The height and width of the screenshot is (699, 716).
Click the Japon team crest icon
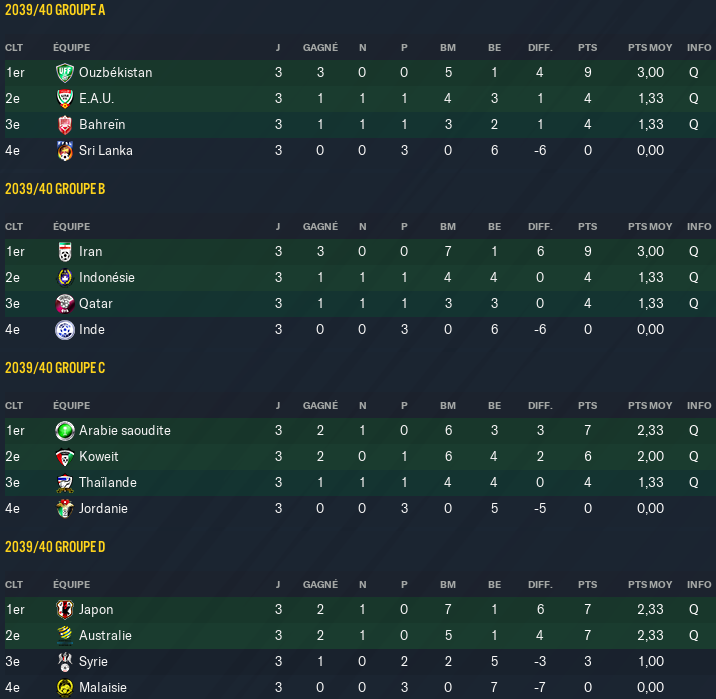[x=65, y=610]
